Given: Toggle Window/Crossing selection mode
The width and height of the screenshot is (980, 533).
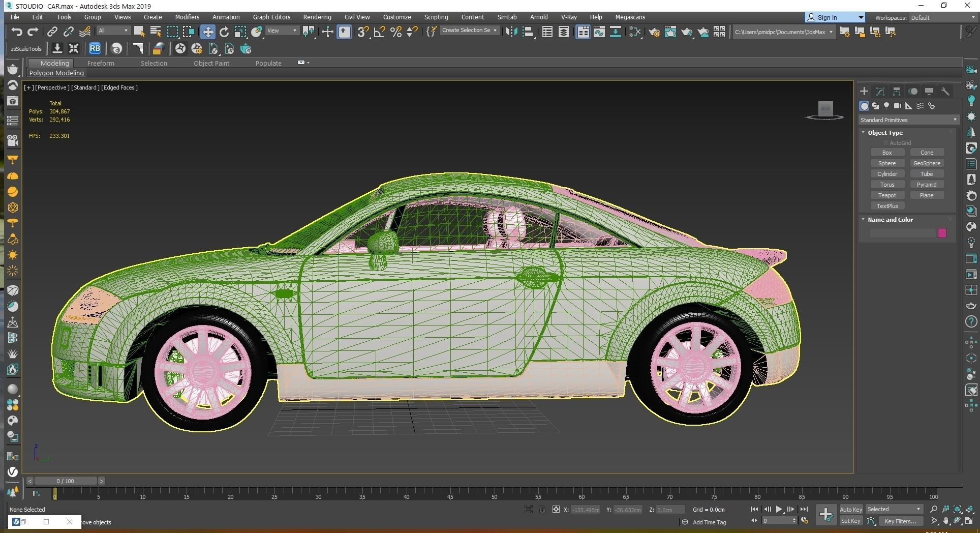Looking at the screenshot, I should point(189,32).
